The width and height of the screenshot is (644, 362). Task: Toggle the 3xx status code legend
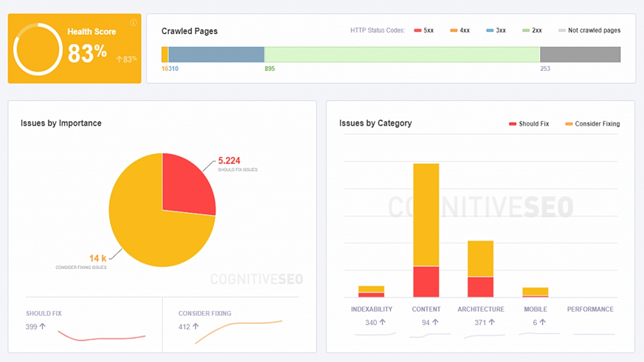pos(496,30)
